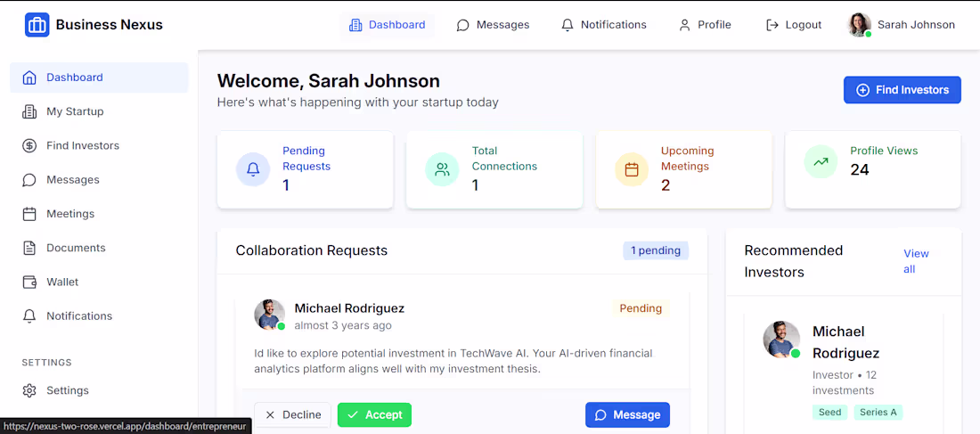Click the Sarah Johnson name in header
This screenshot has height=434, width=980.
click(x=916, y=25)
